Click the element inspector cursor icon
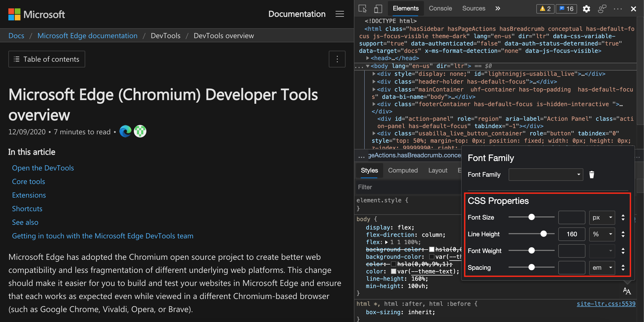 pos(364,8)
